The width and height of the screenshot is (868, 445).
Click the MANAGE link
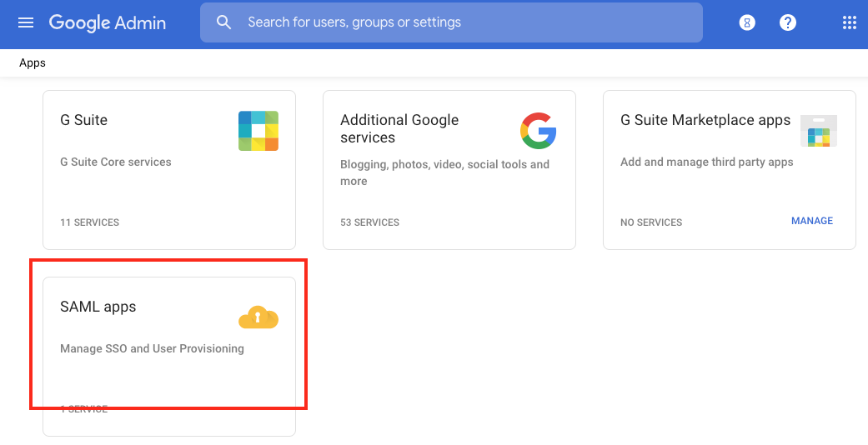point(812,221)
